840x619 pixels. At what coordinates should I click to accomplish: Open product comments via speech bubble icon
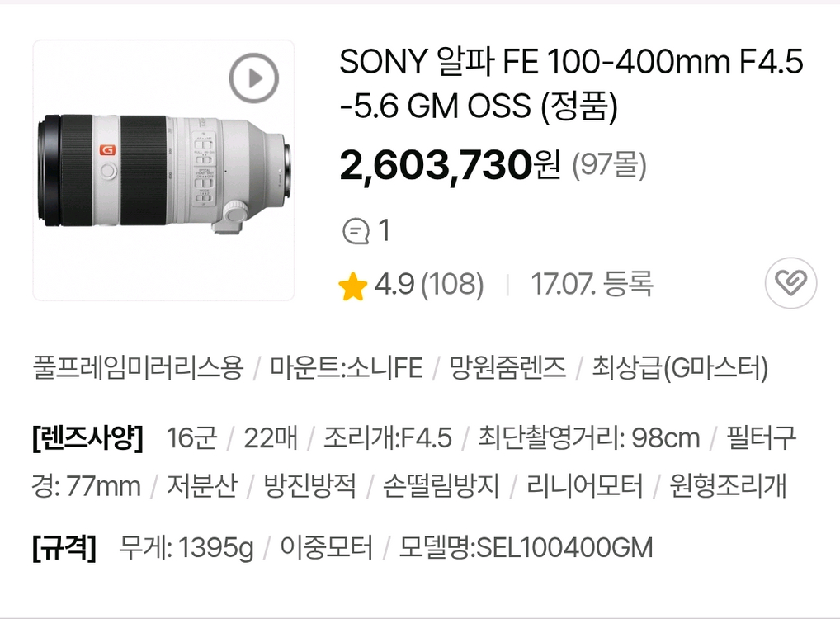pos(357,230)
